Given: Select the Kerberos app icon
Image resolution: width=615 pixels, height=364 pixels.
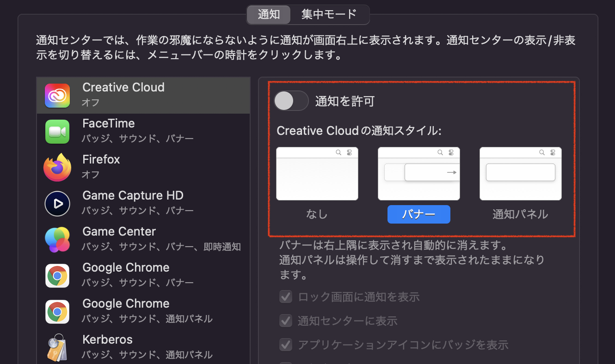Looking at the screenshot, I should (x=57, y=348).
